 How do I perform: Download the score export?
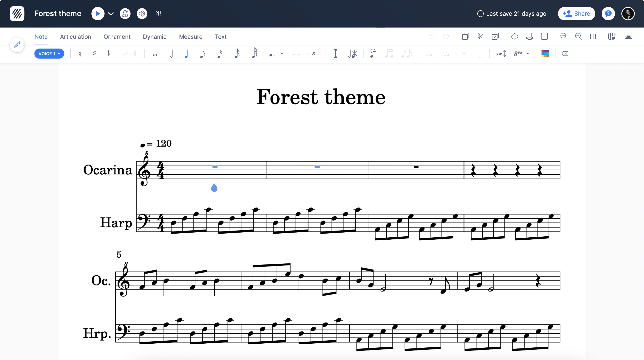coord(515,36)
